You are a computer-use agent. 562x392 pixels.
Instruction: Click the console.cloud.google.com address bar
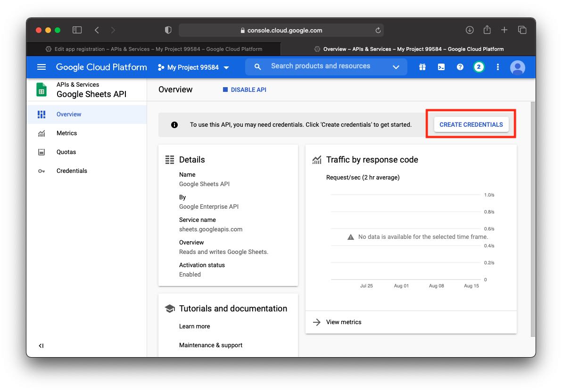point(281,31)
